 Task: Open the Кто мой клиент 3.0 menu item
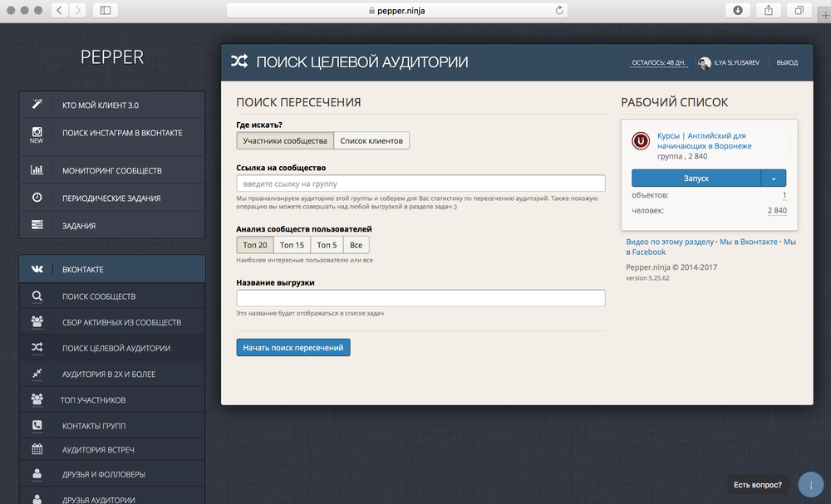[x=112, y=105]
